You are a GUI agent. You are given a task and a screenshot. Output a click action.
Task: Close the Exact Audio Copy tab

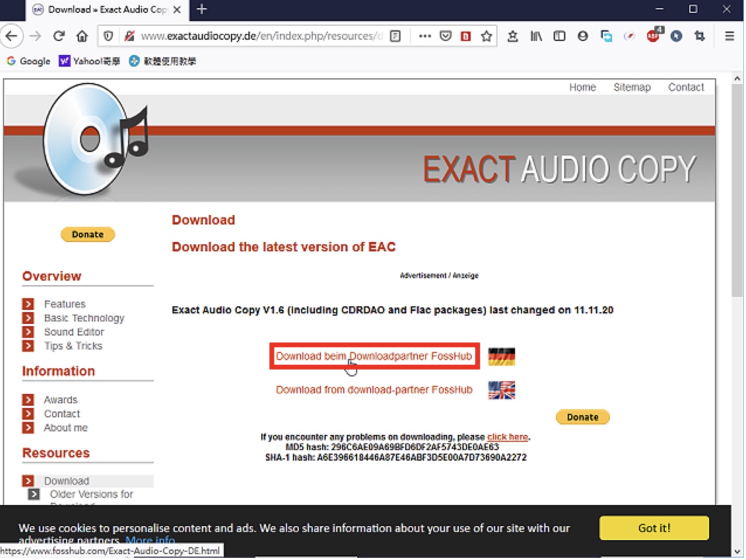click(x=177, y=9)
